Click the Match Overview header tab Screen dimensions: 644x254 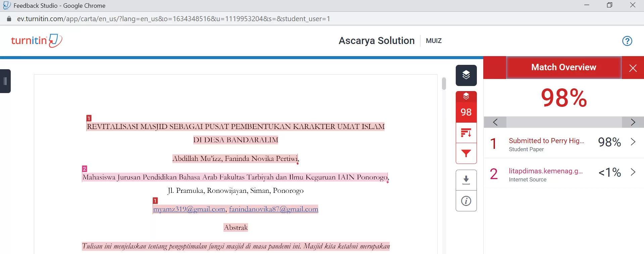pyautogui.click(x=563, y=68)
